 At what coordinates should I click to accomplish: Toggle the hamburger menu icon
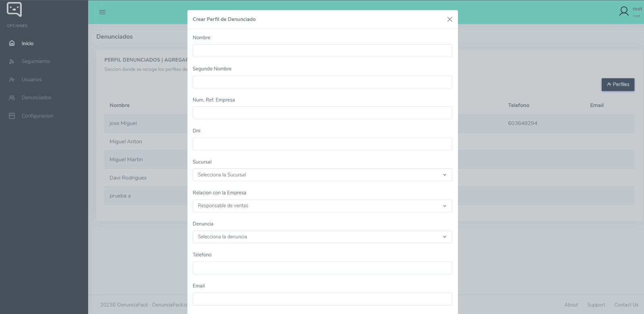102,12
